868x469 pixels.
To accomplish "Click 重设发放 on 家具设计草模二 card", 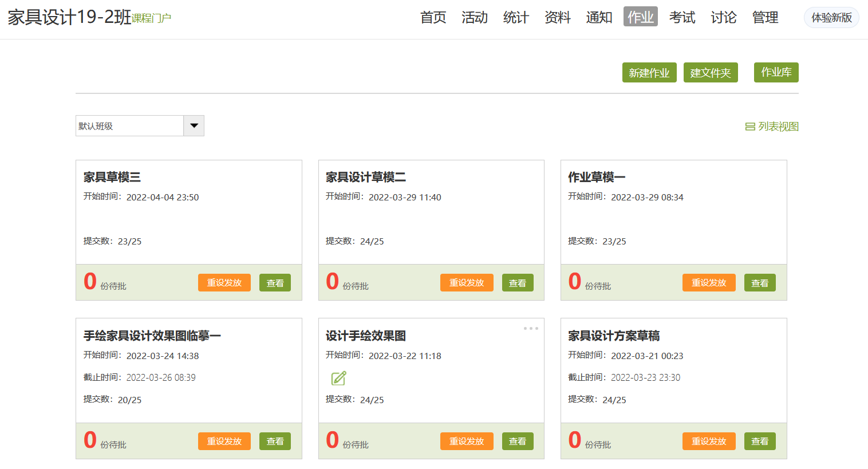I will (x=467, y=283).
